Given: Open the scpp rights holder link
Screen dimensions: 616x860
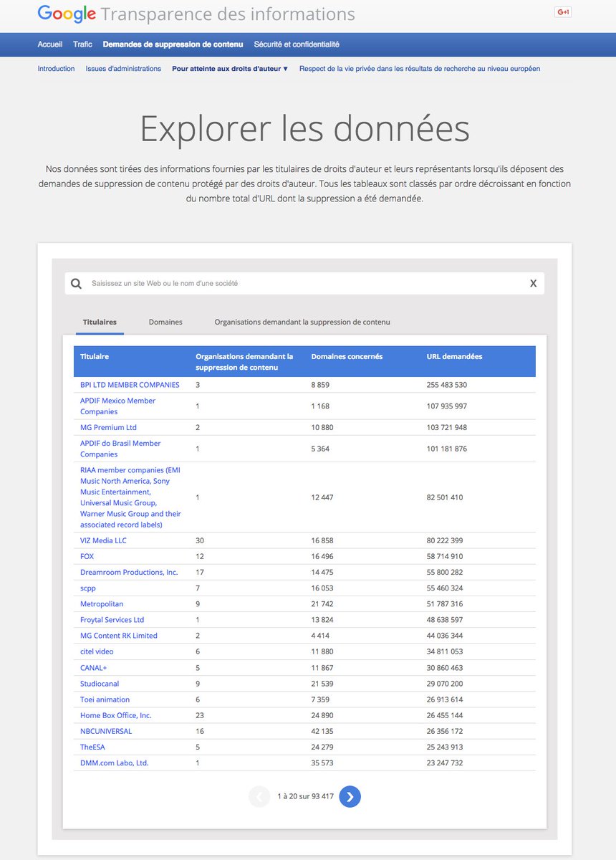Looking at the screenshot, I should [x=87, y=588].
